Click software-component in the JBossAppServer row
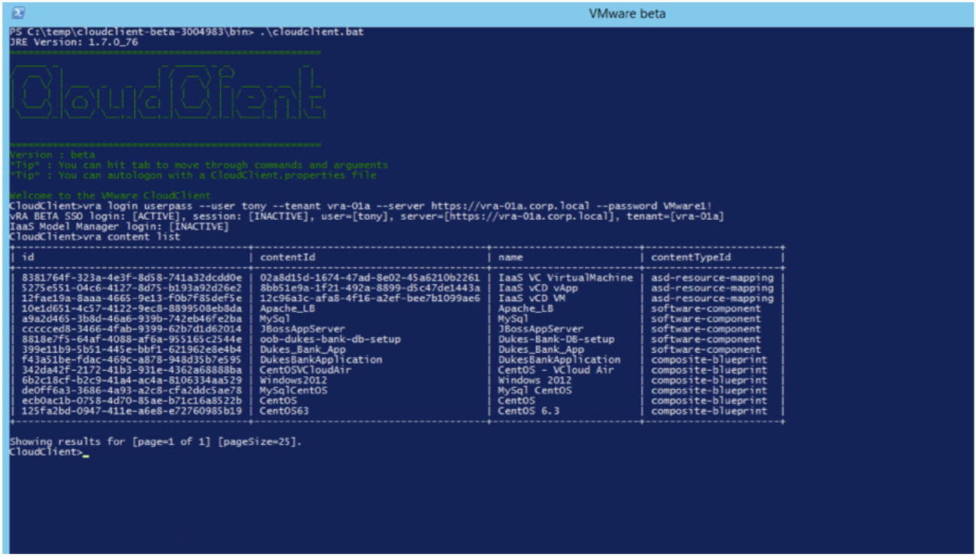 706,329
